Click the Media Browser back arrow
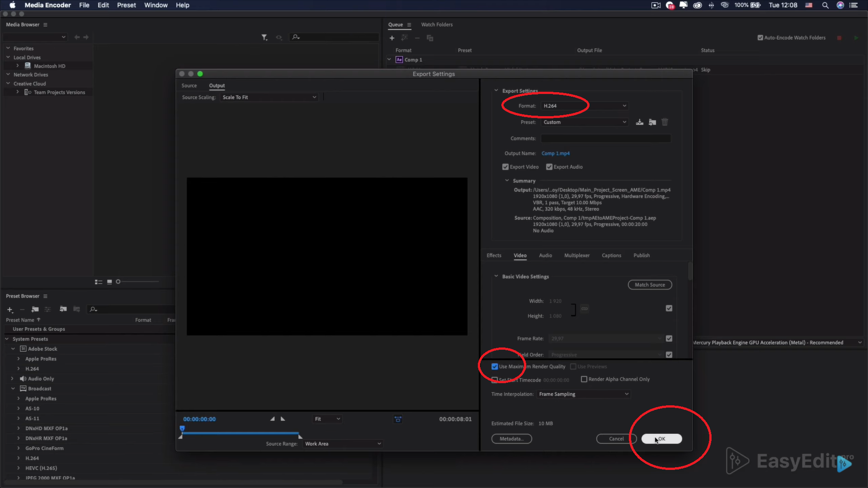 pyautogui.click(x=77, y=37)
